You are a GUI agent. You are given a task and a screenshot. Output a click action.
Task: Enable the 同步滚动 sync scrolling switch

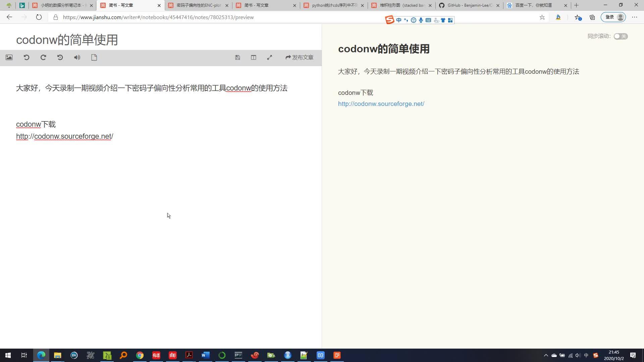click(620, 36)
